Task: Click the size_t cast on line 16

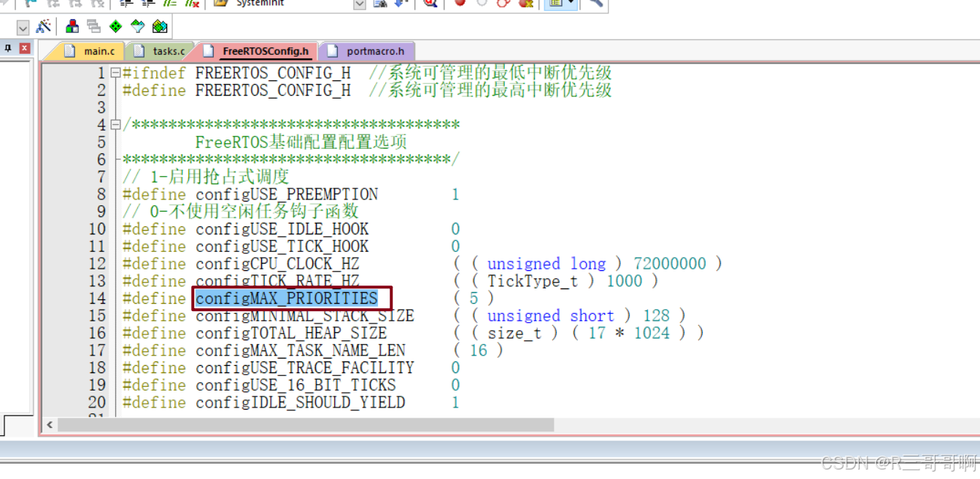Action: point(514,333)
